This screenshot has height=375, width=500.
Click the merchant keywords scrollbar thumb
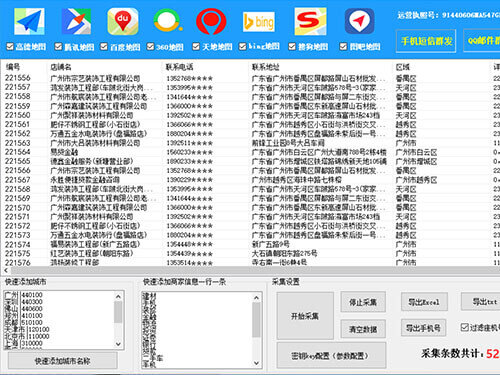point(256,320)
